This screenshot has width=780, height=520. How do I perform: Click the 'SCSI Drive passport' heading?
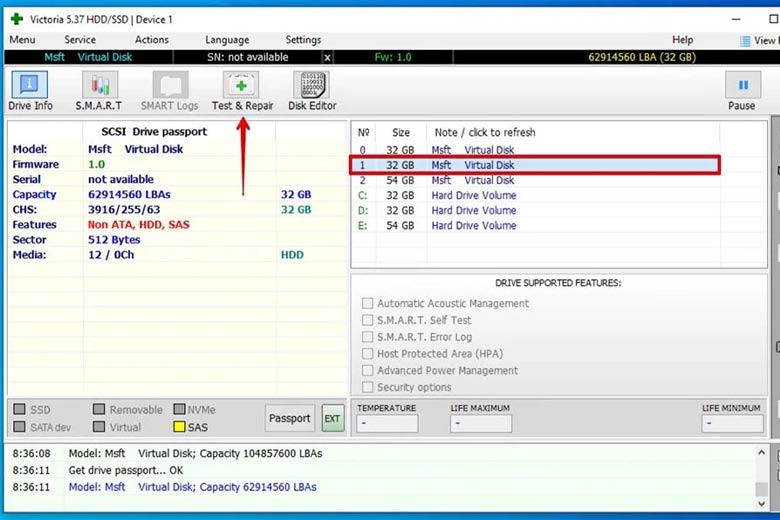pyautogui.click(x=154, y=132)
